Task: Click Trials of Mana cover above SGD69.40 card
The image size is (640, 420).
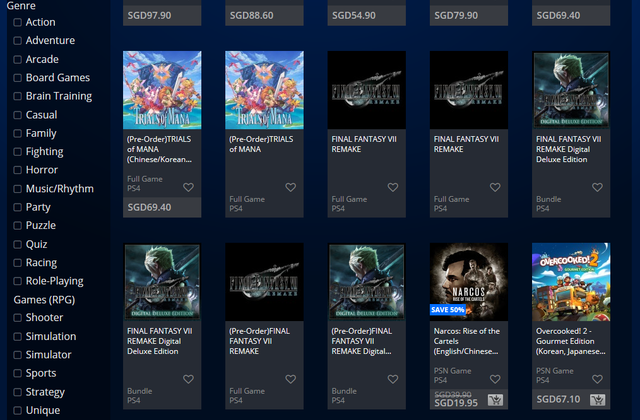Action: click(x=162, y=90)
